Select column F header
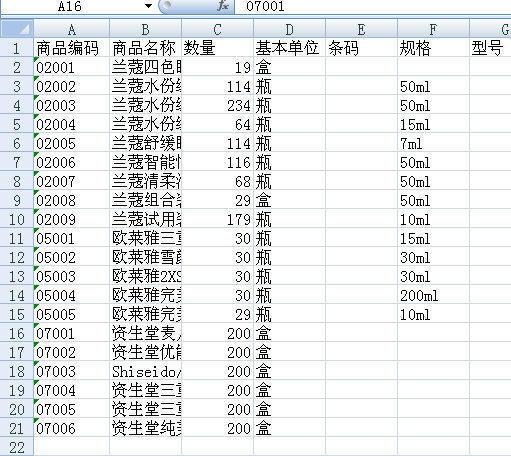 pos(433,29)
